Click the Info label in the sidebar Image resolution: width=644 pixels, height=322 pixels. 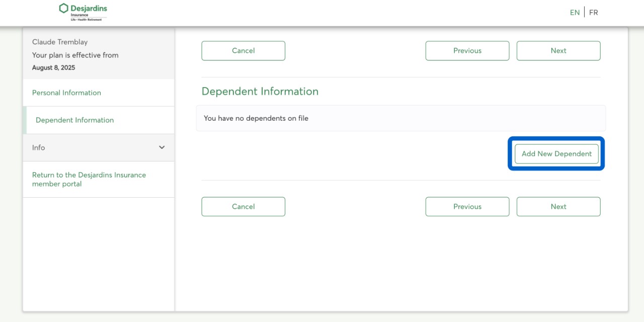tap(39, 147)
